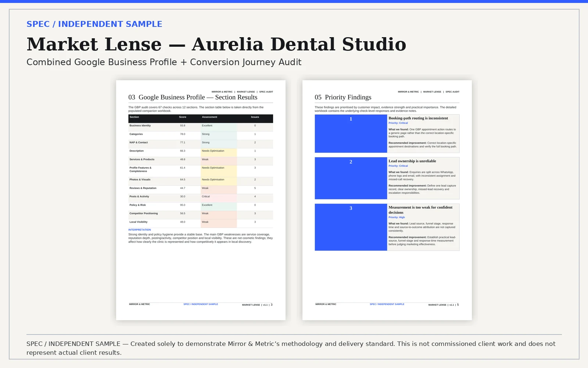
Task: Click the 05 Priority Findings heading
Action: [343, 97]
